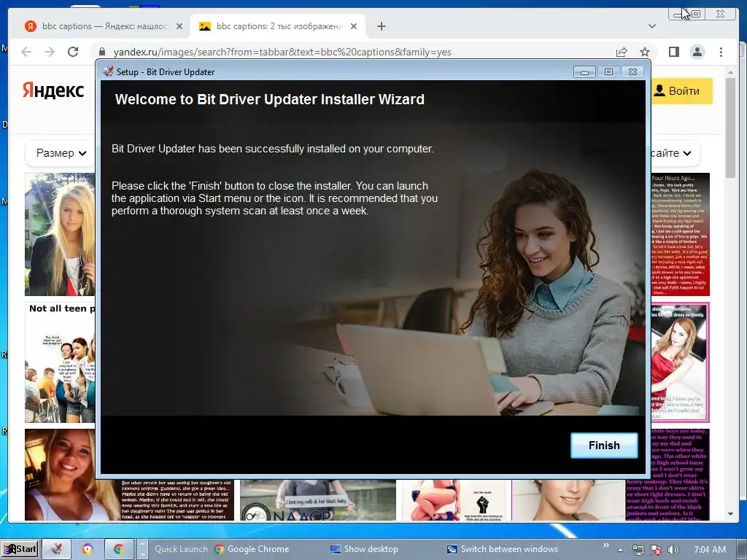Click Show desktop in Quick Launch
This screenshot has width=747, height=560.
[x=364, y=549]
